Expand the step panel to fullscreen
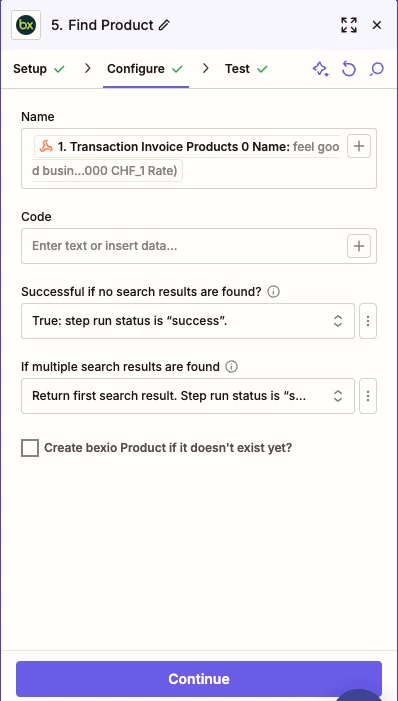This screenshot has height=701, width=398. click(x=349, y=25)
